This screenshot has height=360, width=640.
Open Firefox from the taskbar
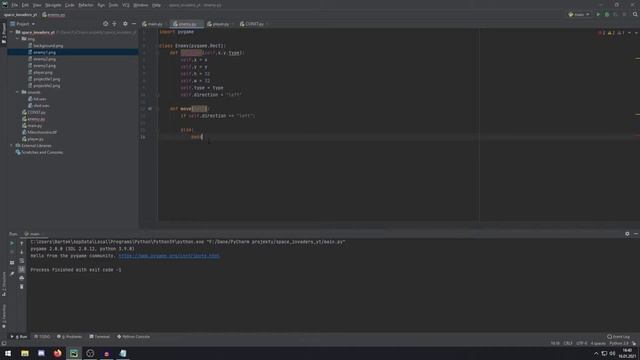pyautogui.click(x=58, y=353)
